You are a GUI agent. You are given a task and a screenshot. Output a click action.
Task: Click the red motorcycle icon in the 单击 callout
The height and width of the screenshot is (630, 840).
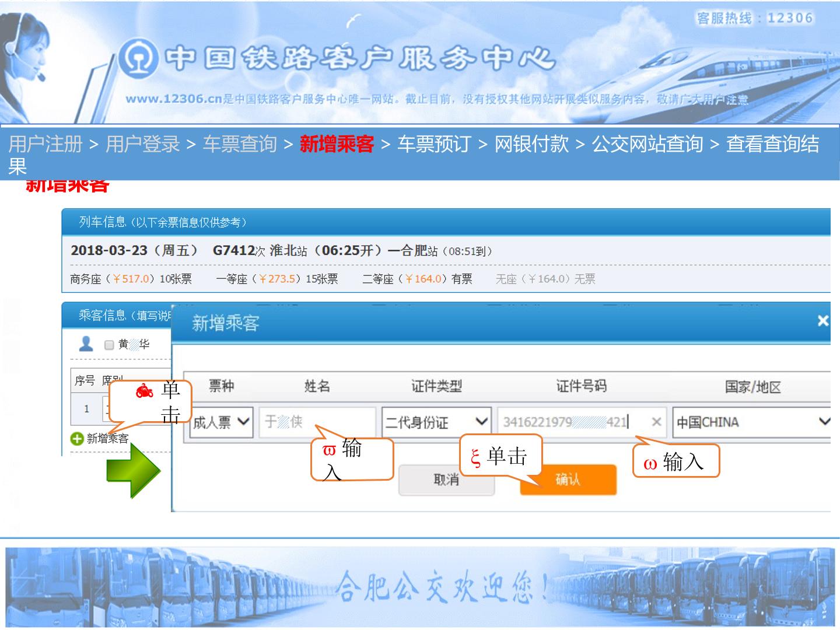145,391
